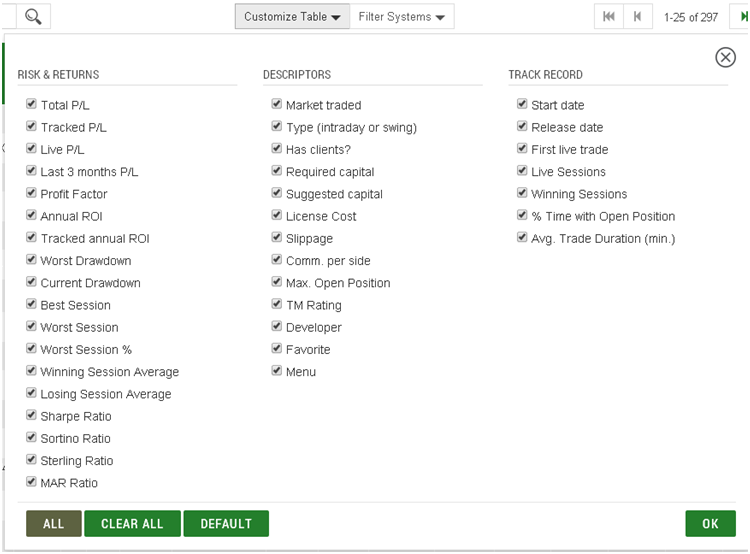The height and width of the screenshot is (554, 750).
Task: Click the 1-25 of 297 page indicator
Action: [x=691, y=18]
